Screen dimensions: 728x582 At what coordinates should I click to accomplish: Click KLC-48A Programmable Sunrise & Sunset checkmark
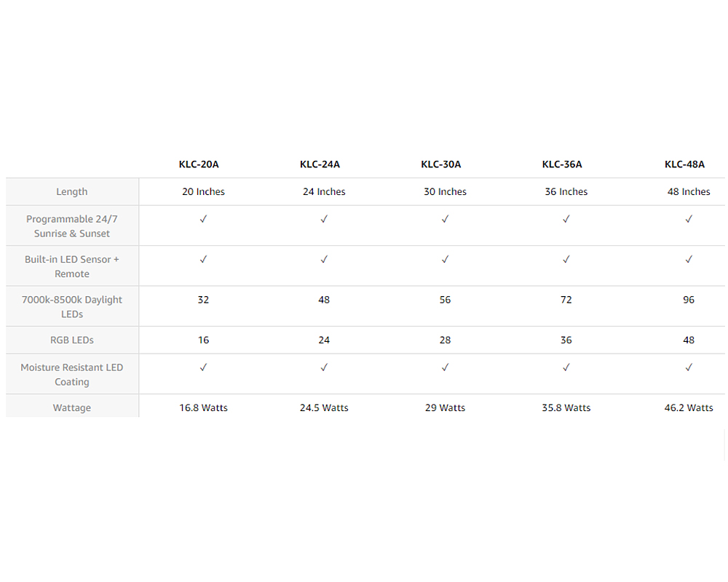[689, 219]
